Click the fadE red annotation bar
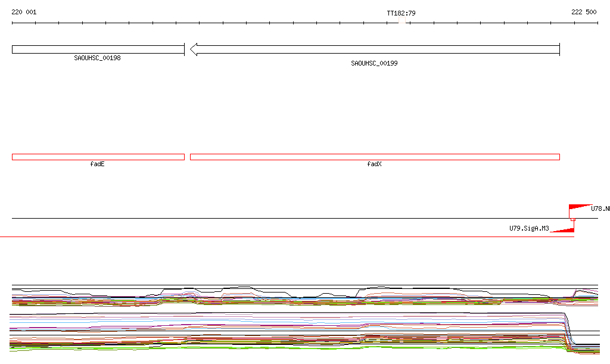Image resolution: width=610 pixels, height=364 pixels. (x=98, y=157)
